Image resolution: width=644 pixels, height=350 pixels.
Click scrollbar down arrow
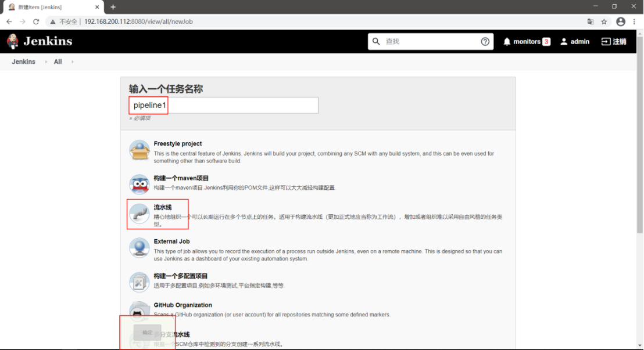(x=640, y=345)
